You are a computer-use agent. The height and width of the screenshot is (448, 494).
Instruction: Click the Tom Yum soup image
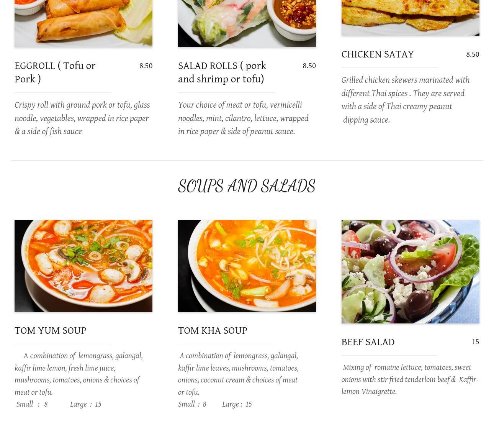pyautogui.click(x=83, y=266)
